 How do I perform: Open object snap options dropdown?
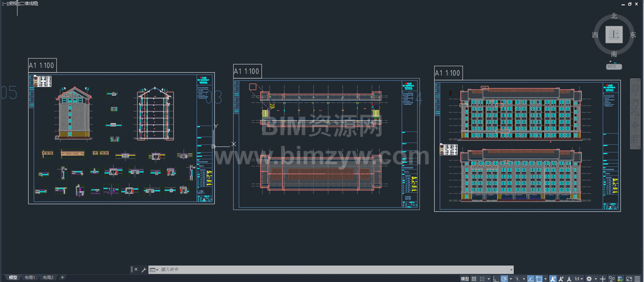545,279
